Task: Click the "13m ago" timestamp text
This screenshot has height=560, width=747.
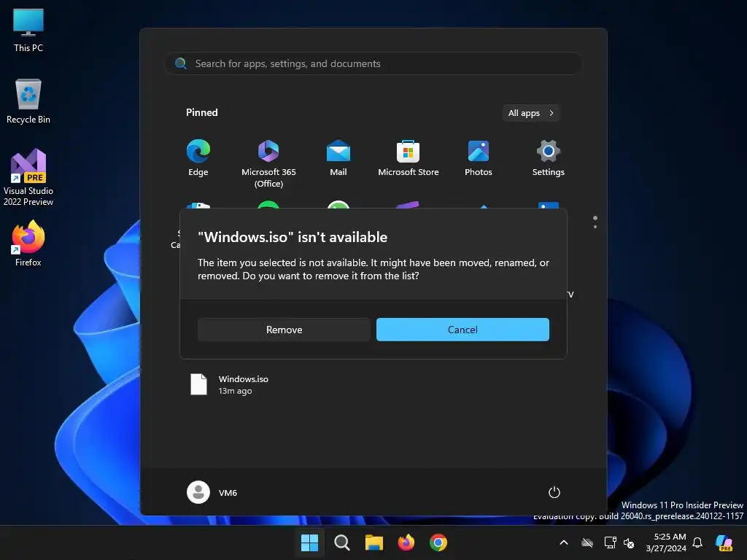Action: [236, 391]
